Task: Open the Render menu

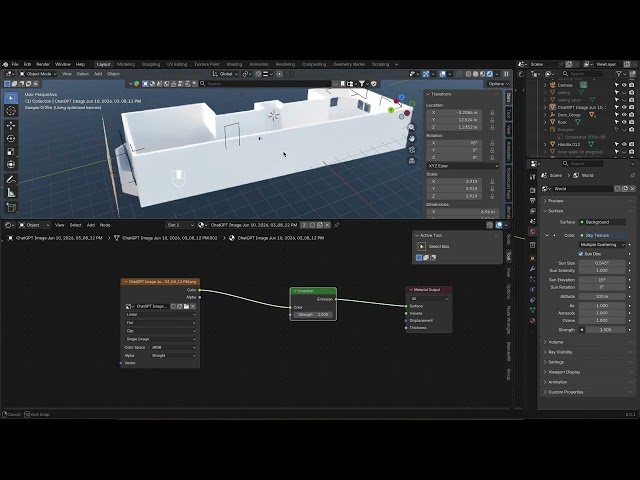Action: [x=43, y=64]
